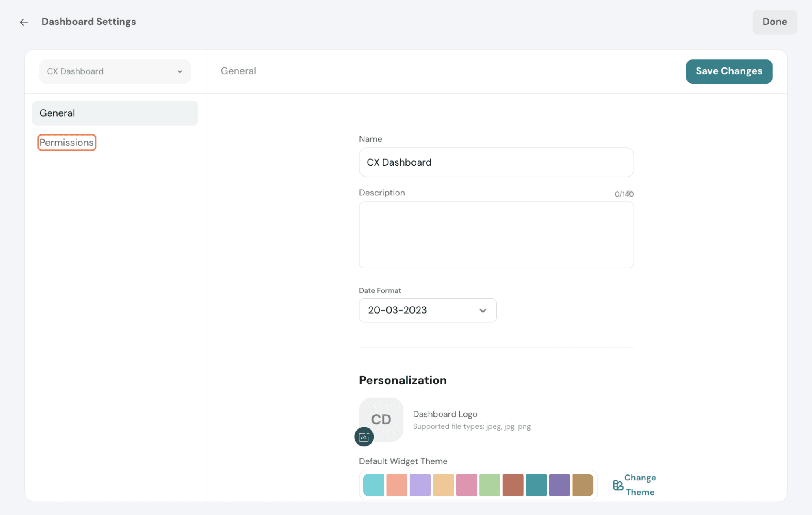Viewport: 812px width, 515px height.
Task: Select the salmon theme color swatch
Action: 396,485
